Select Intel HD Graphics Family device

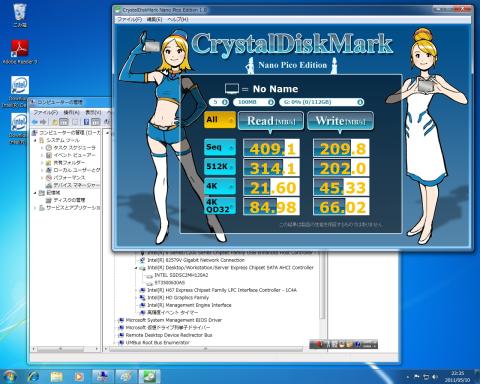pos(178,297)
